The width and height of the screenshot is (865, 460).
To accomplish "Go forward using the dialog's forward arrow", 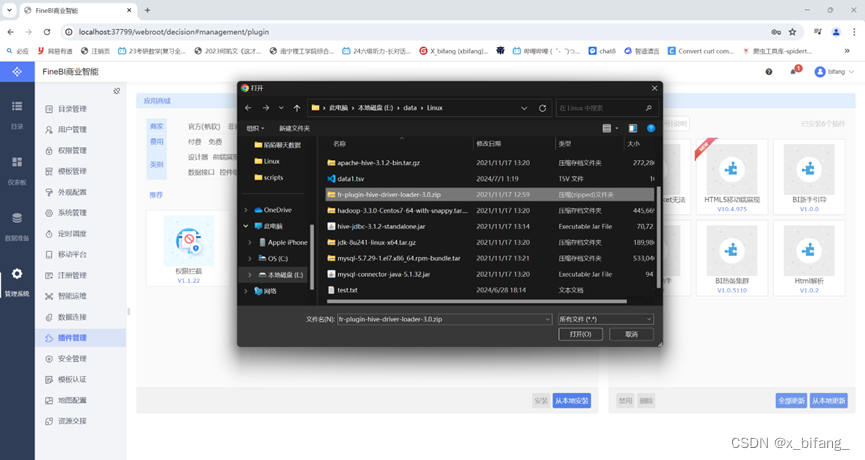I will point(266,108).
